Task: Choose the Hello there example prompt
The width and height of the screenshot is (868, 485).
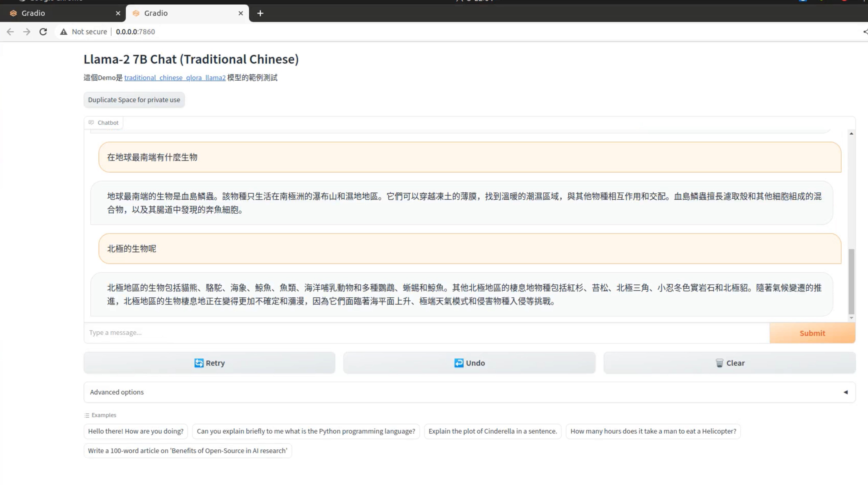Action: pyautogui.click(x=136, y=431)
